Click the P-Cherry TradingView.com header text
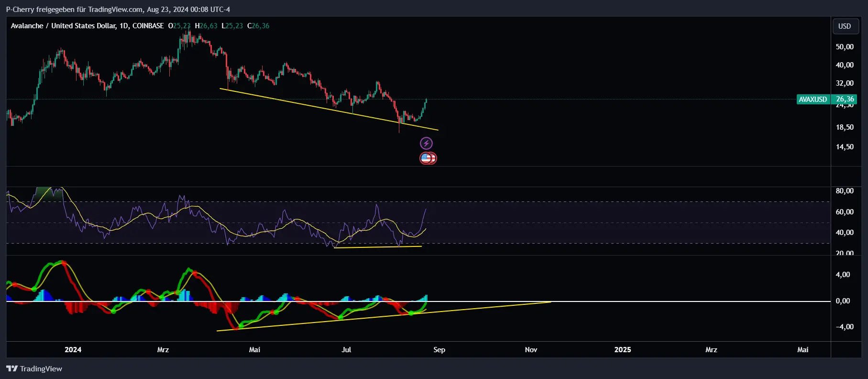Viewport: 868px width, 379px height. tap(118, 10)
